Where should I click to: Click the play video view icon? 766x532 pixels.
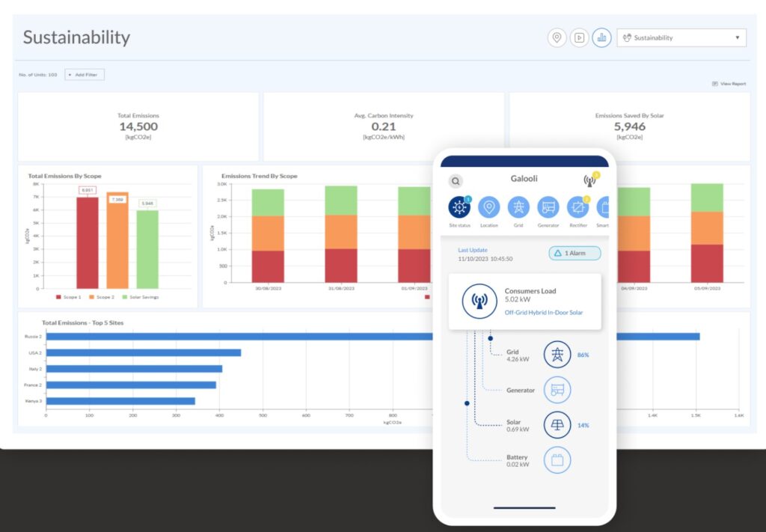tap(578, 37)
